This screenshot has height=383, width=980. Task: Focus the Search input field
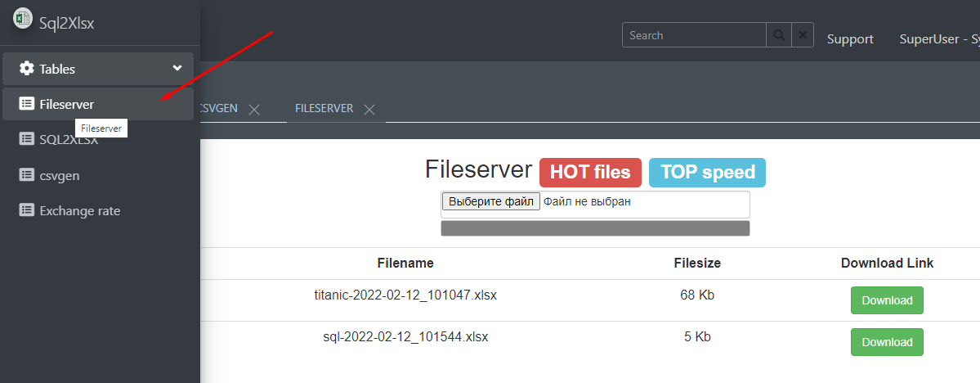coord(693,35)
